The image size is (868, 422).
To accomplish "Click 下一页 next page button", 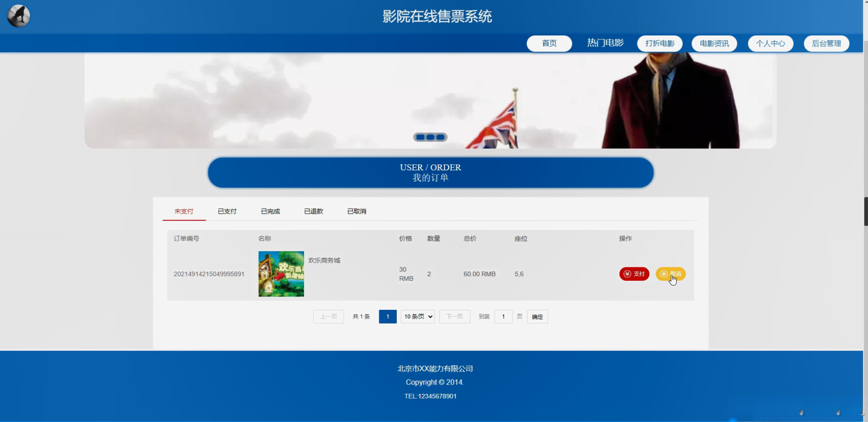I will point(455,317).
